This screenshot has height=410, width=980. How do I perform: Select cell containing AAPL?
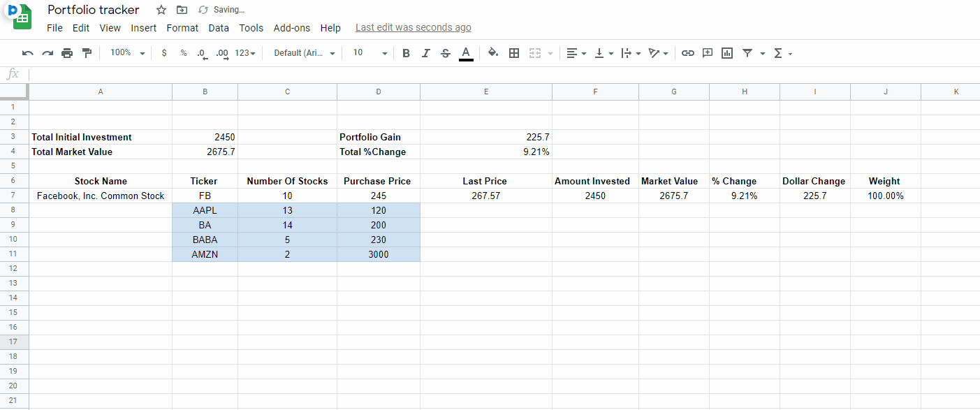point(205,210)
